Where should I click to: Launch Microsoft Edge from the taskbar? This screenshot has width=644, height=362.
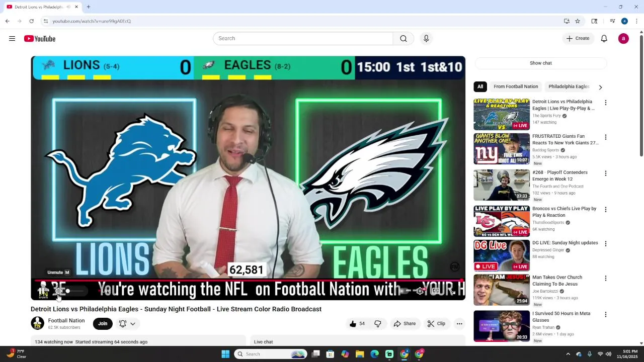[x=374, y=354]
